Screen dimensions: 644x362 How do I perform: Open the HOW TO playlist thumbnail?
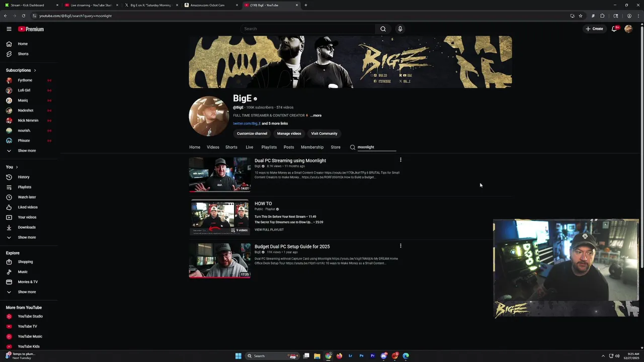click(x=220, y=218)
